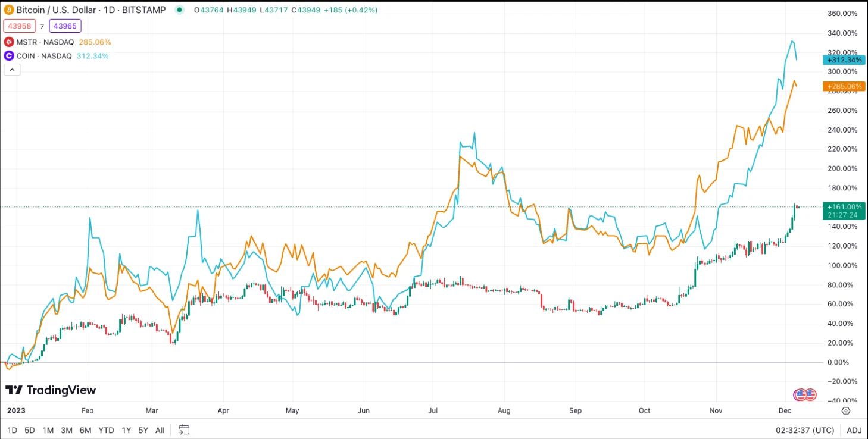Open the 02:32:37 (UTC) timezone menu

tap(804, 430)
